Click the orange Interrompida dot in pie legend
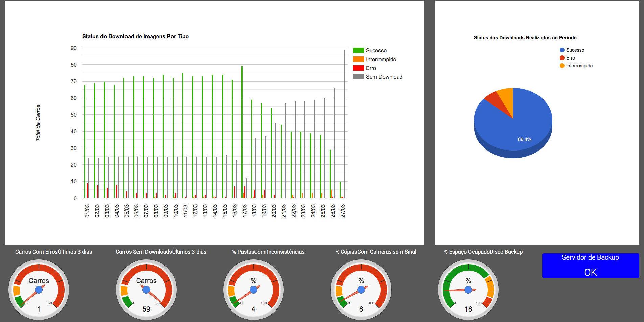The height and width of the screenshot is (322, 644). coord(562,66)
